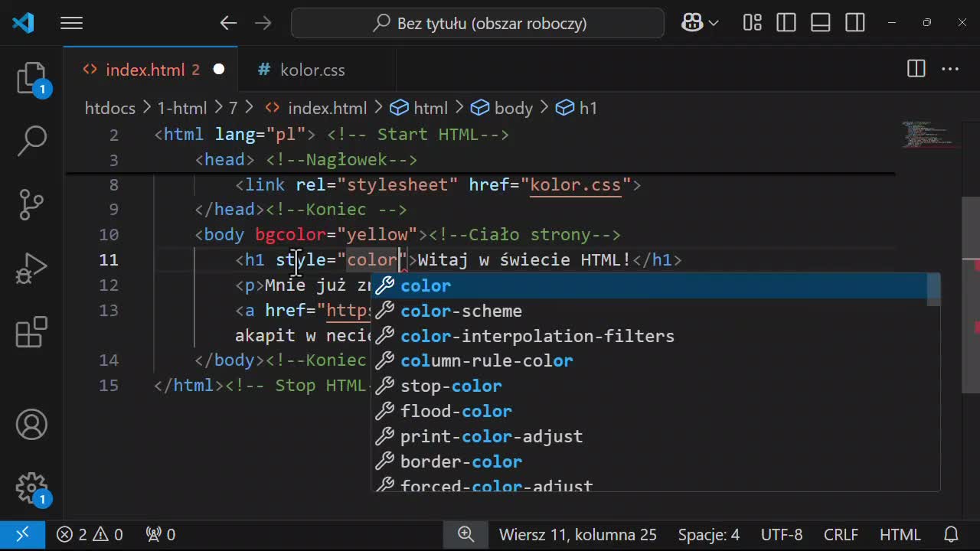This screenshot has width=980, height=551.
Task: Go forward with the right arrow
Action: tap(263, 23)
